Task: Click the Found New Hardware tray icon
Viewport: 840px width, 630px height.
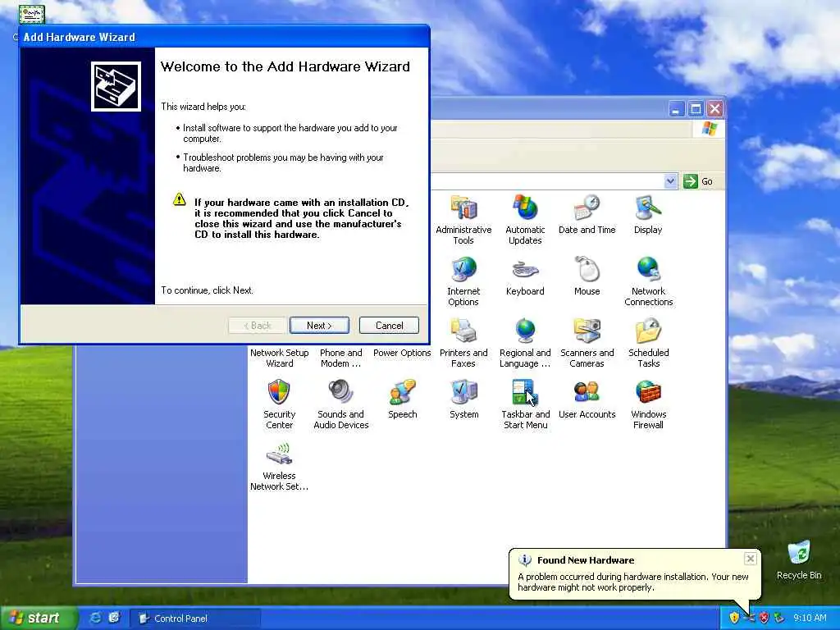Action: (749, 619)
